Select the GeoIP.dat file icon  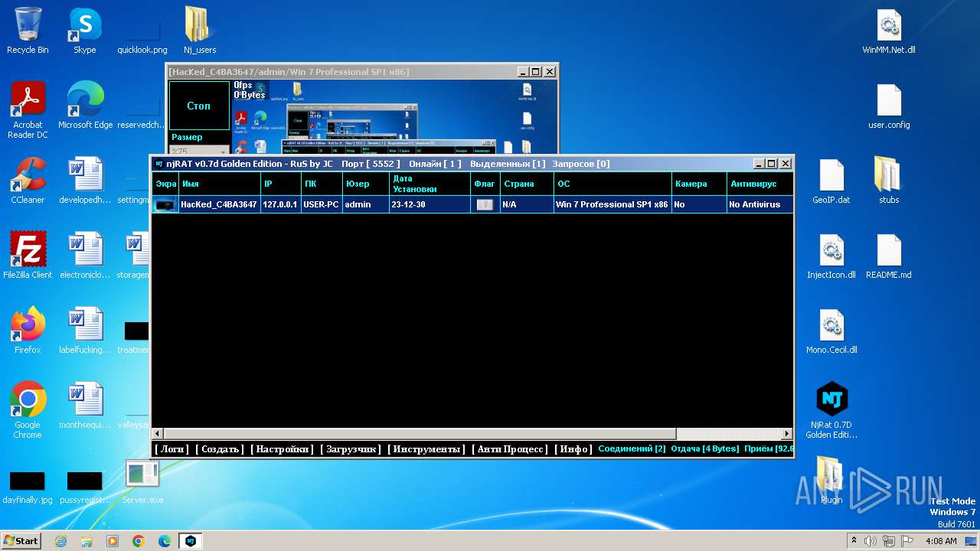831,181
